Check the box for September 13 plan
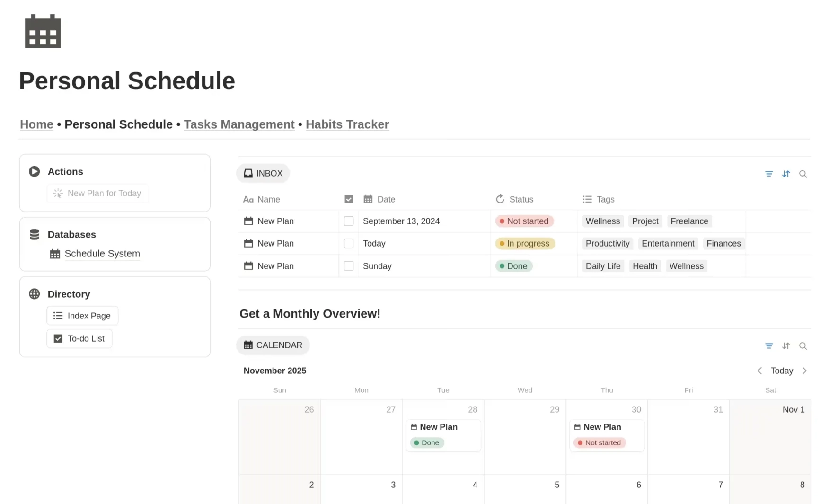Viewport: 829px width, 504px height. [349, 221]
